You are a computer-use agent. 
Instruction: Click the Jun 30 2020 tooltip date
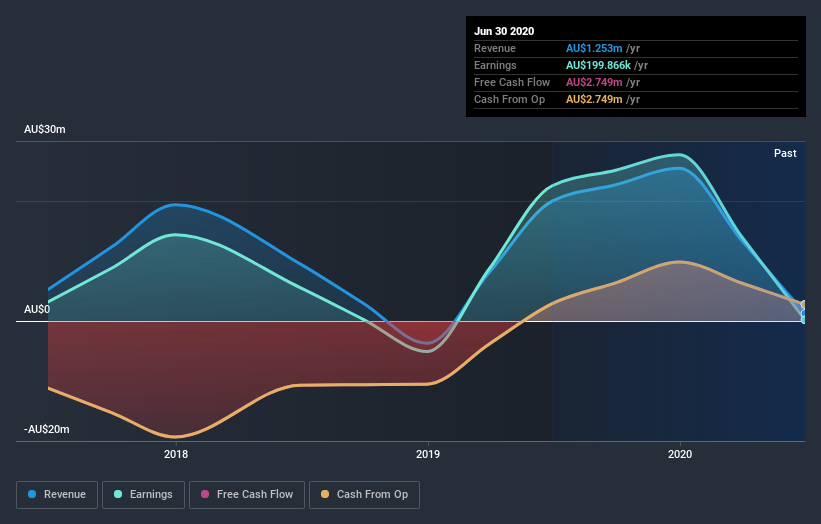click(x=504, y=31)
